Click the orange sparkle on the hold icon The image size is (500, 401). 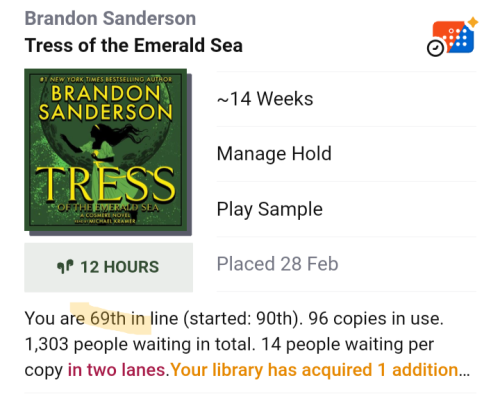[x=473, y=22]
